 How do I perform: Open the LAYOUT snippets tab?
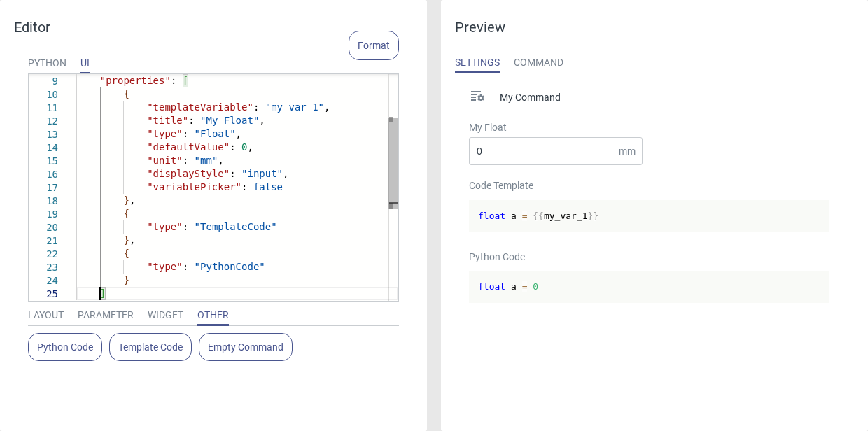[45, 315]
